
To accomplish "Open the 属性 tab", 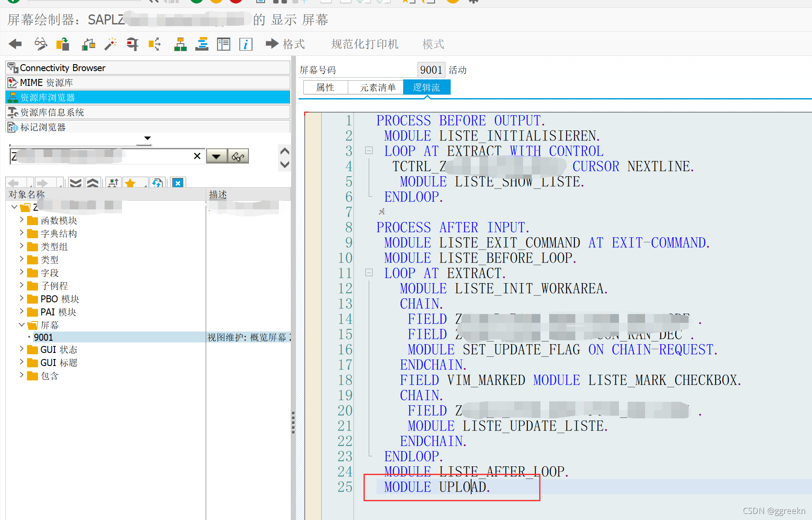I will click(325, 87).
